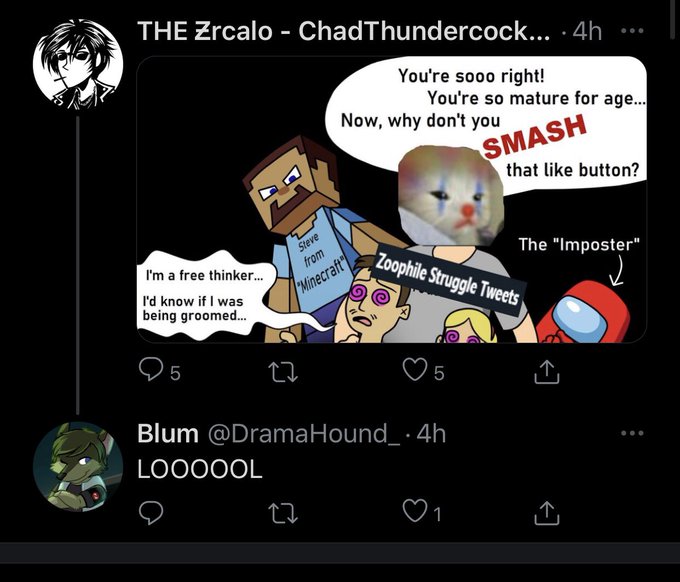Image resolution: width=680 pixels, height=582 pixels.
Task: Open Blum's profile picture avatar
Action: (x=78, y=467)
